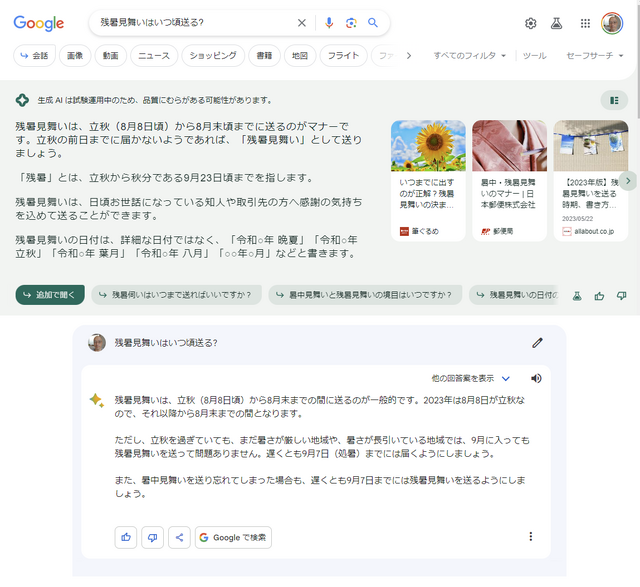Viewport: 640px width, 587px height.
Task: Click the voice search microphone icon
Action: click(329, 23)
